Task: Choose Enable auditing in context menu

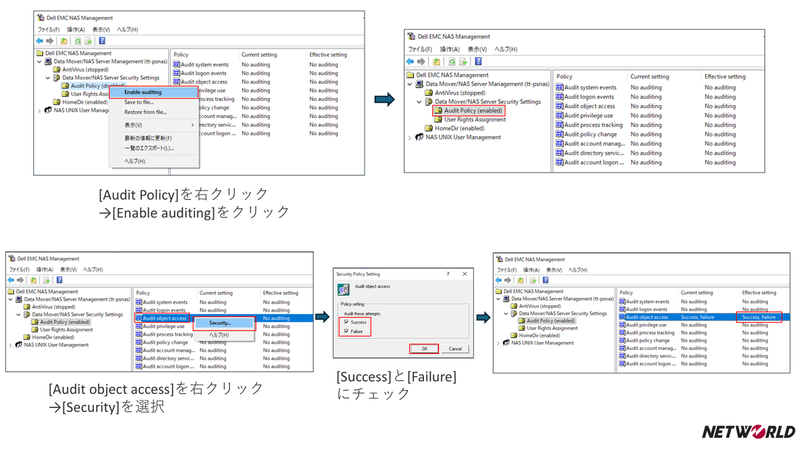Action: pyautogui.click(x=154, y=92)
